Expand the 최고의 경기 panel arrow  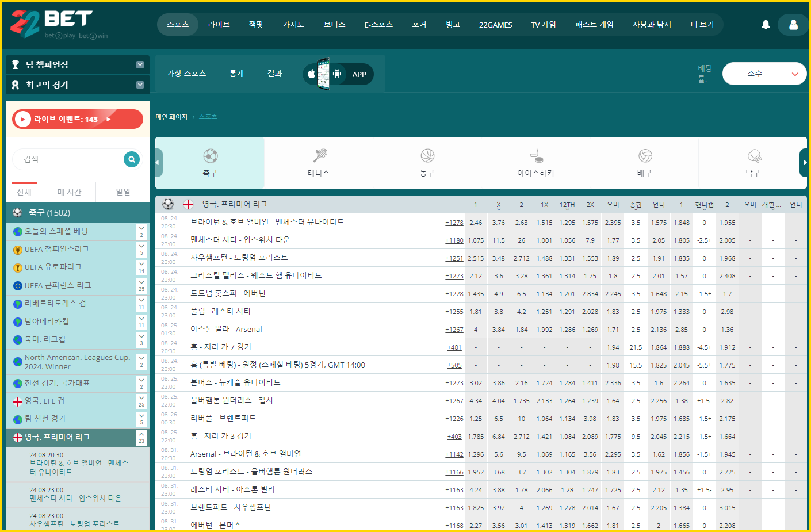point(140,85)
